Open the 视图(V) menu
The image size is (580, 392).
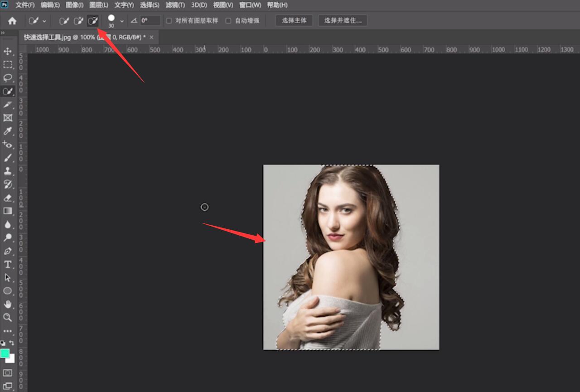pyautogui.click(x=223, y=5)
